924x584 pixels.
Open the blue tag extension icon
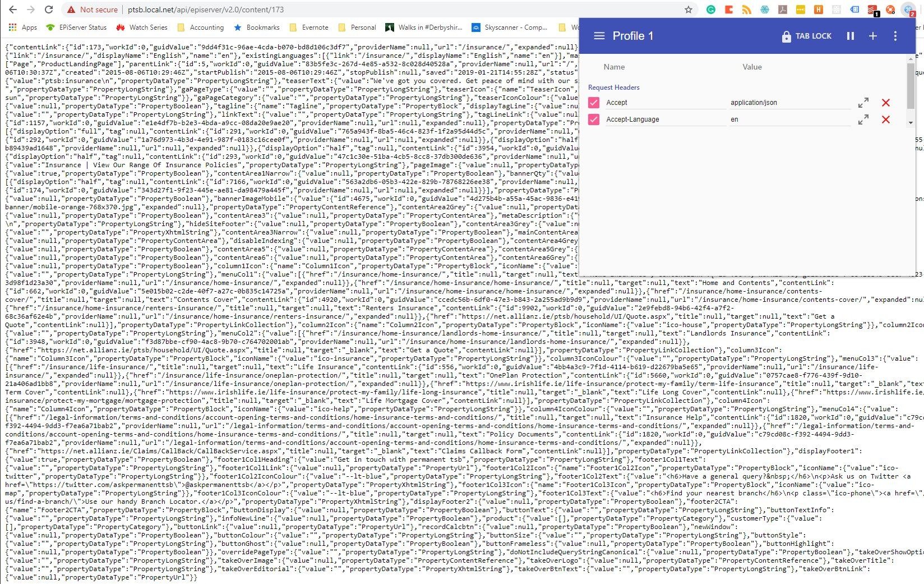(x=854, y=10)
